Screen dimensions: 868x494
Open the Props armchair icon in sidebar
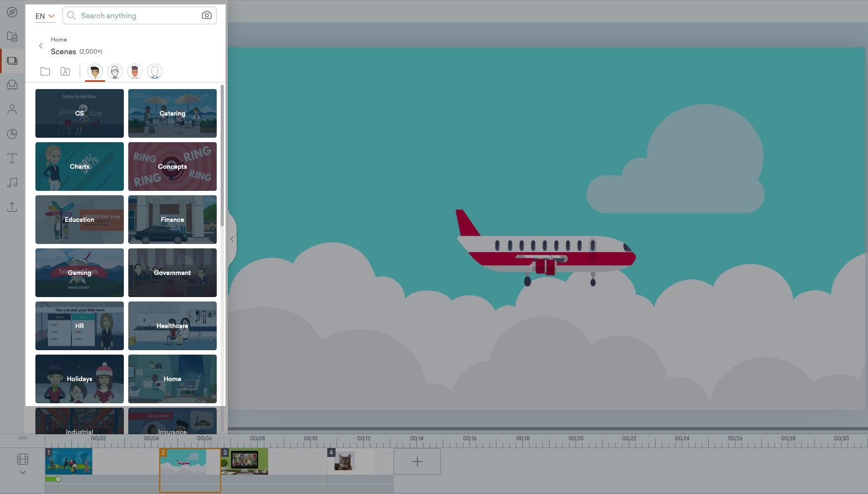pyautogui.click(x=12, y=85)
